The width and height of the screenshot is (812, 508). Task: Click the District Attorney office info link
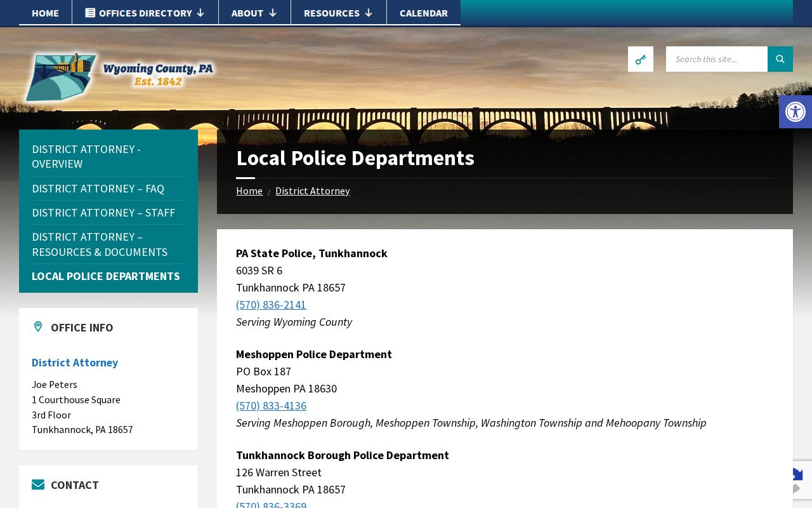(x=75, y=363)
